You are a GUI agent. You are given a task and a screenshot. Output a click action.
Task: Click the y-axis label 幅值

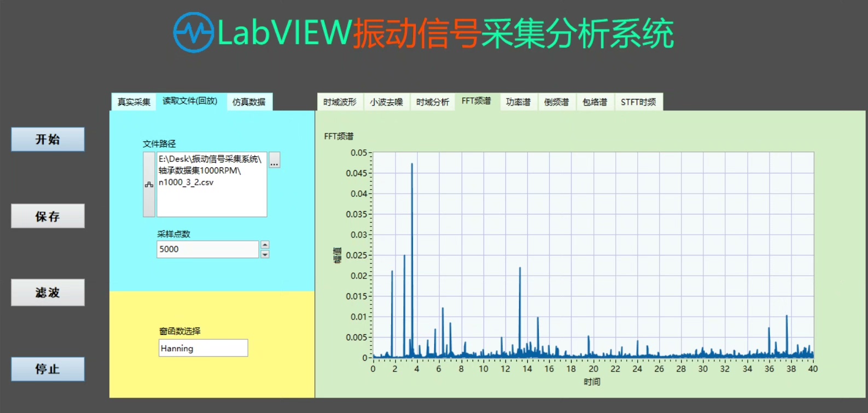pos(337,255)
